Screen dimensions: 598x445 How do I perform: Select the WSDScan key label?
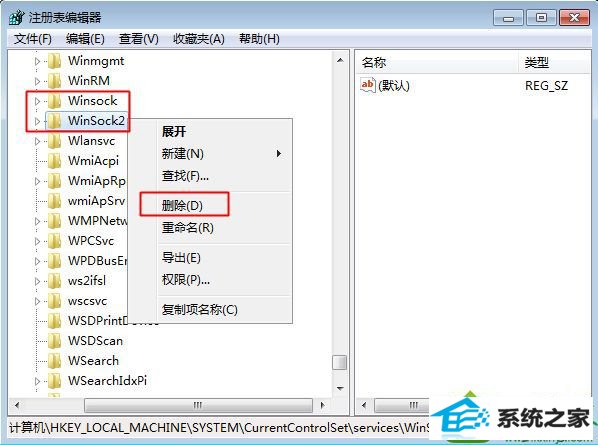click(95, 341)
